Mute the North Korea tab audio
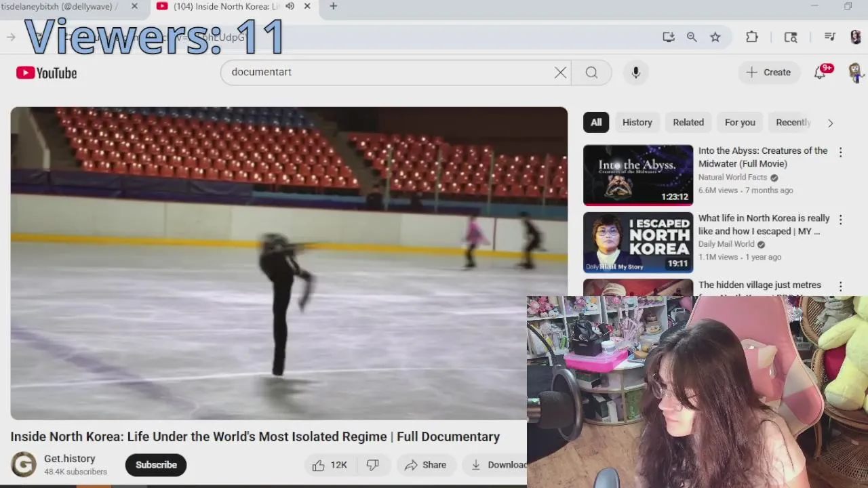The height and width of the screenshot is (488, 868). click(290, 6)
